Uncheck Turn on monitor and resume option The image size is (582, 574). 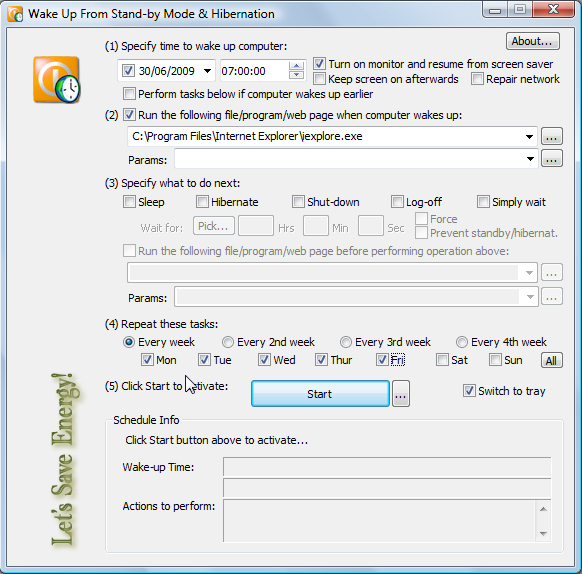click(x=319, y=64)
